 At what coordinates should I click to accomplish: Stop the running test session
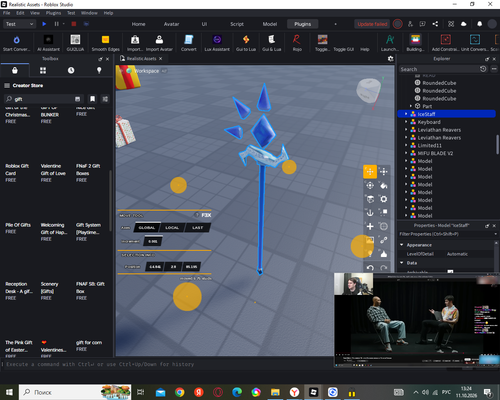(74, 24)
